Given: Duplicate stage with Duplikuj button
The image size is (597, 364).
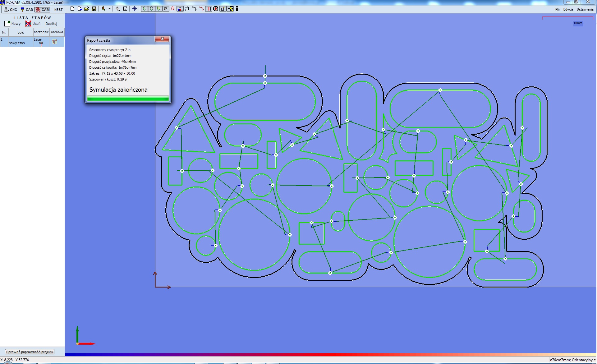Looking at the screenshot, I should (51, 24).
